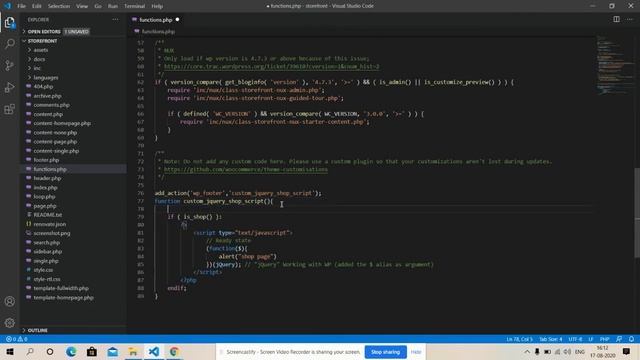The height and width of the screenshot is (360, 640).
Task: Open the Selection menu
Action: [x=59, y=6]
